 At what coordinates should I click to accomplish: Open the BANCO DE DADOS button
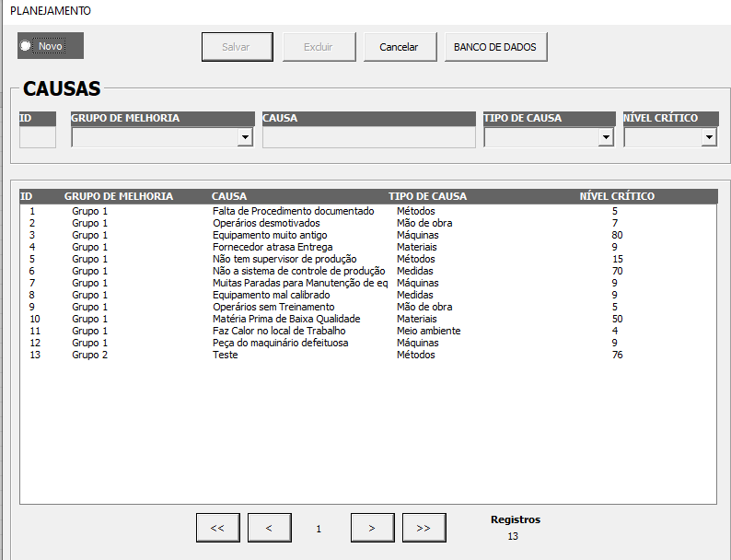tap(495, 47)
